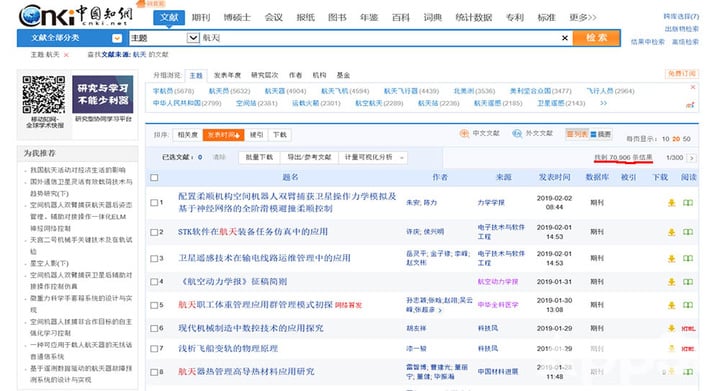Click the 导出/参考文献 export button

click(x=309, y=157)
